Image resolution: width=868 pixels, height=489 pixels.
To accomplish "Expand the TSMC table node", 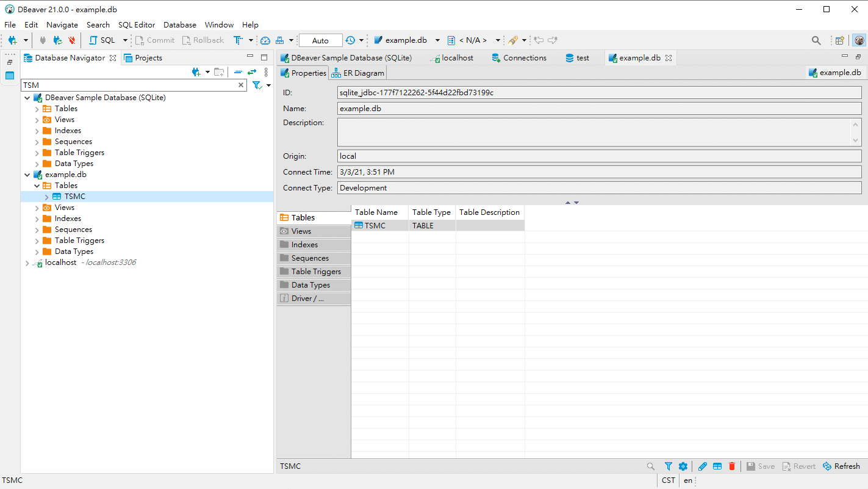I will (47, 197).
